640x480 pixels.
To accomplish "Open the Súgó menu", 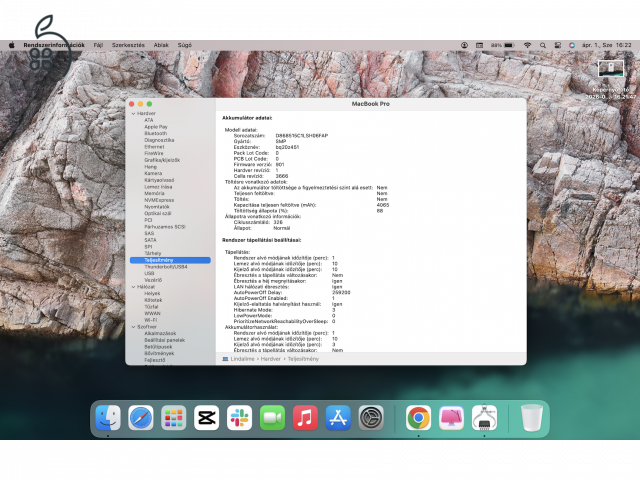I will [x=184, y=45].
